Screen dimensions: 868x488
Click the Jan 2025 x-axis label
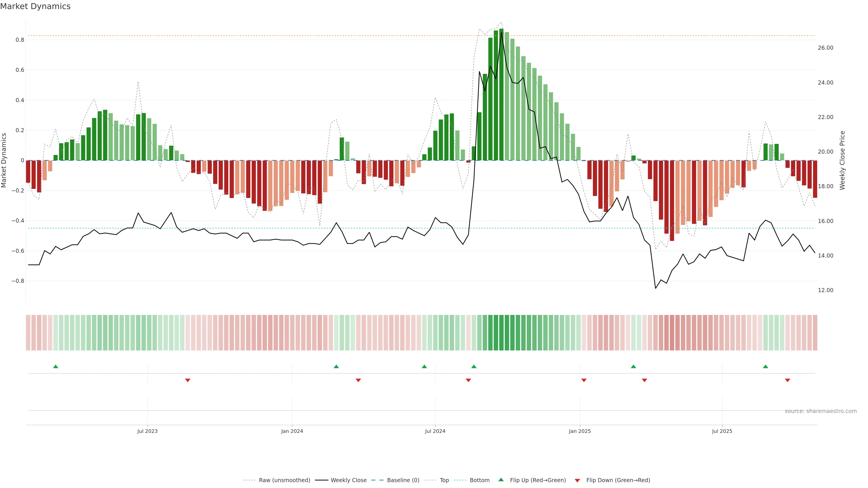point(580,431)
